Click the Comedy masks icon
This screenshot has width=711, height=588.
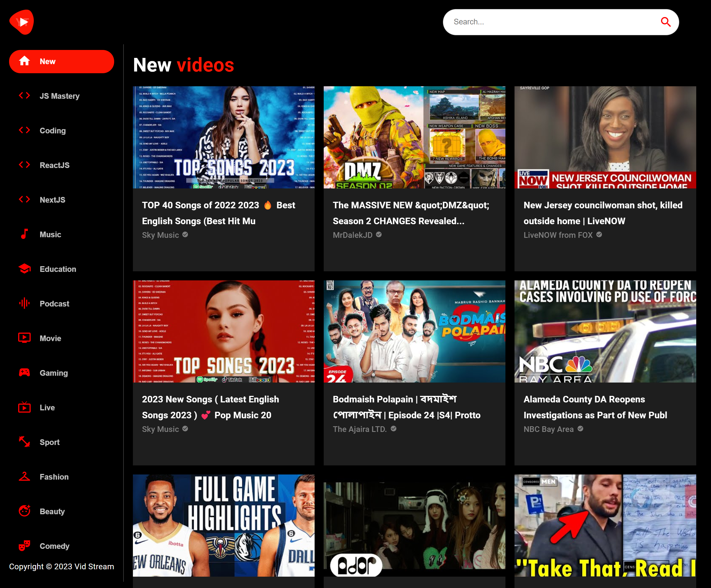pyautogui.click(x=24, y=546)
